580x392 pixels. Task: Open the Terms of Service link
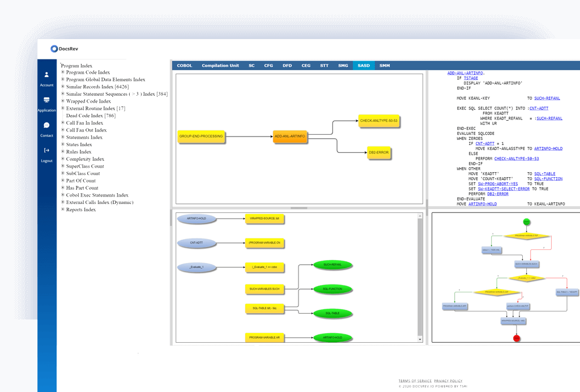click(x=415, y=381)
